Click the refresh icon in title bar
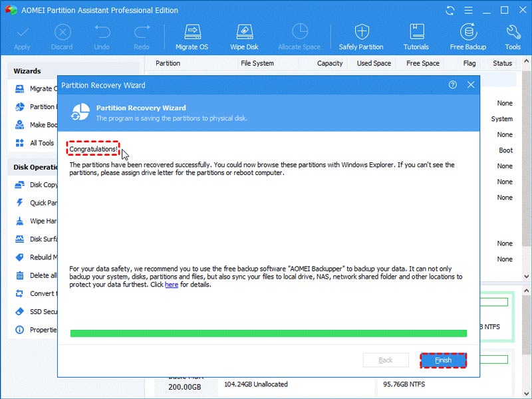 pyautogui.click(x=450, y=11)
